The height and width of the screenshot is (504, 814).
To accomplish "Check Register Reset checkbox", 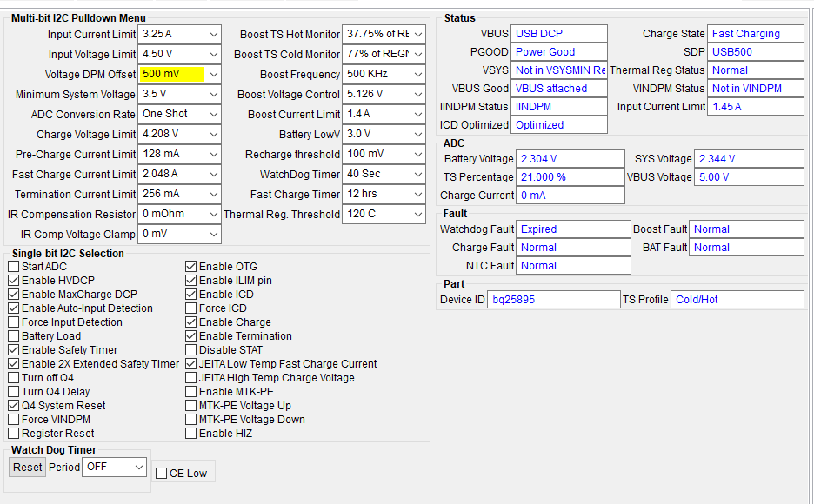I will [x=14, y=434].
